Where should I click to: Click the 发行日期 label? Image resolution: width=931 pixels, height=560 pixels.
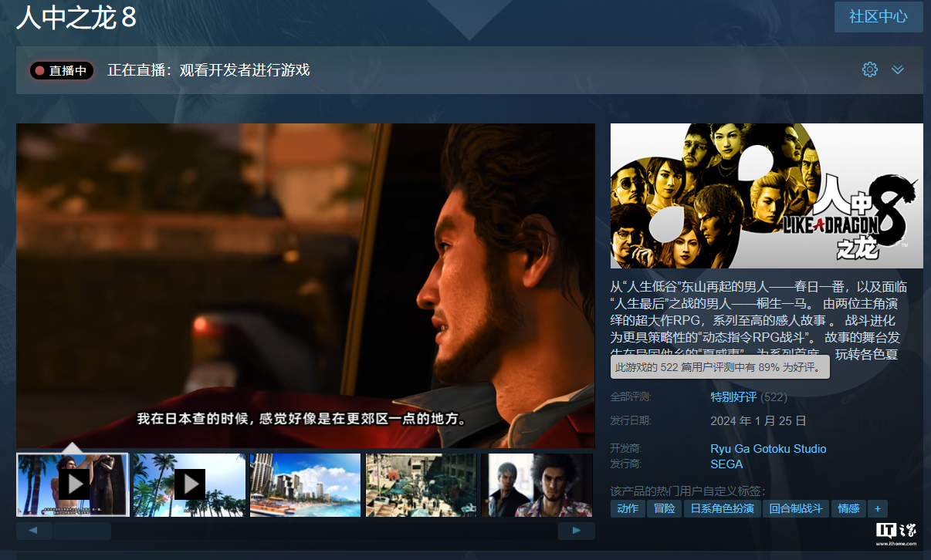(x=631, y=421)
